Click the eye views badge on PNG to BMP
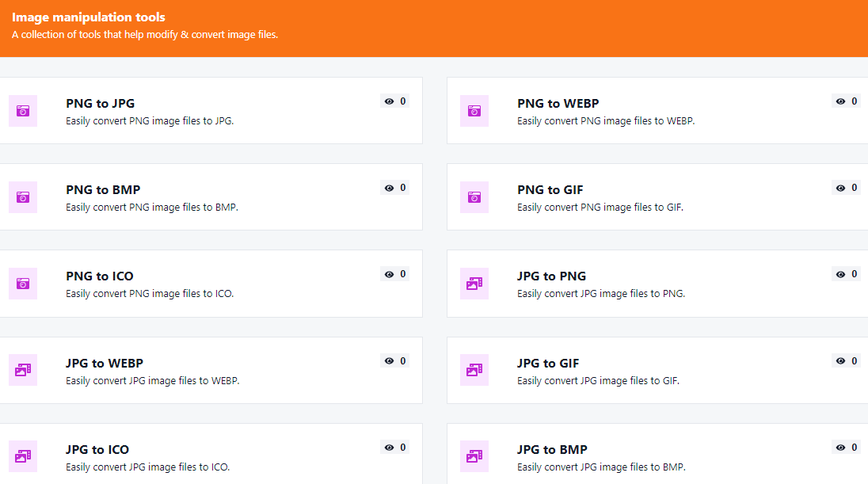The width and height of the screenshot is (868, 484). (x=394, y=188)
